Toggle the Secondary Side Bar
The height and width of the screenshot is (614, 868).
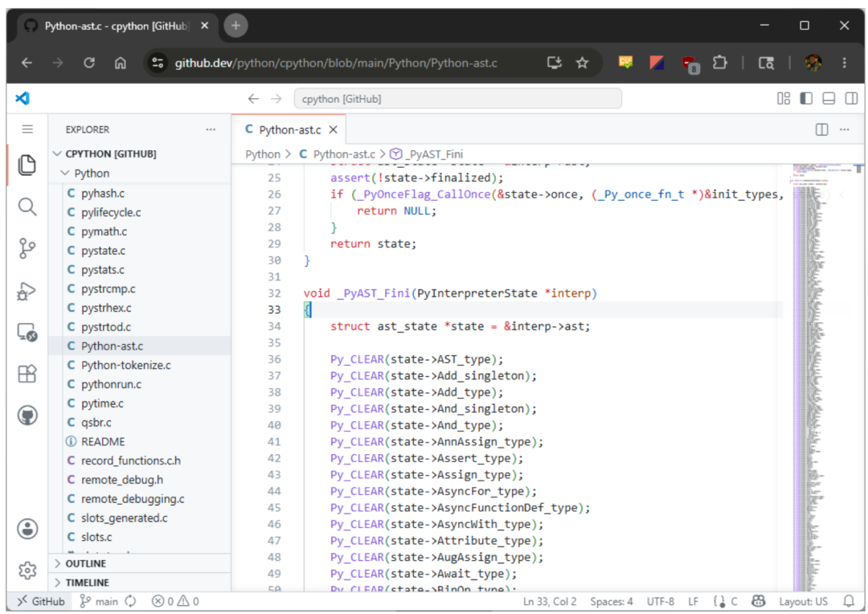tap(851, 99)
